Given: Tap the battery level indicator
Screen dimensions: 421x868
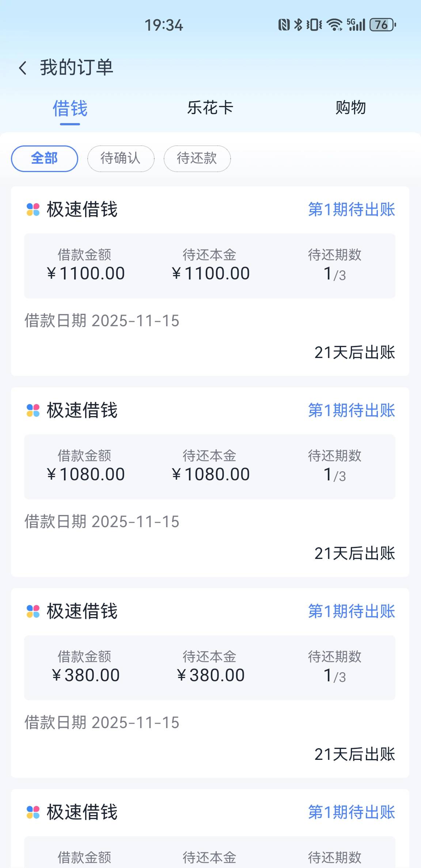Looking at the screenshot, I should pyautogui.click(x=382, y=25).
